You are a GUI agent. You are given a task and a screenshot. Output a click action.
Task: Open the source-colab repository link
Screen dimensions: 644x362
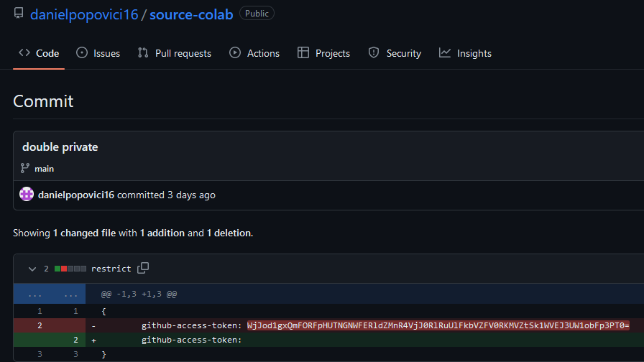click(191, 14)
